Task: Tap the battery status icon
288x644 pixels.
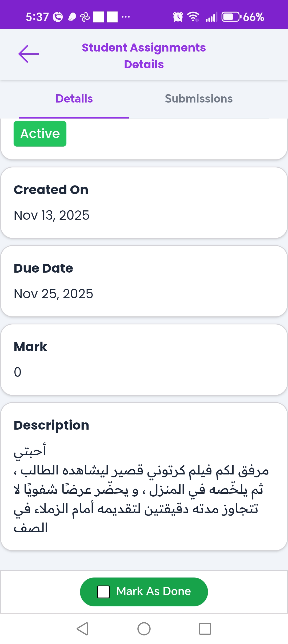Action: (x=231, y=17)
